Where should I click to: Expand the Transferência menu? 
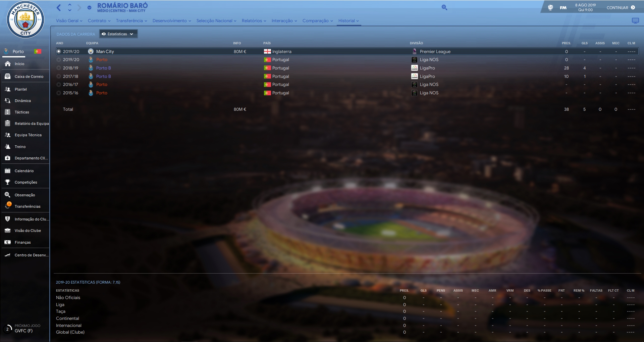131,21
